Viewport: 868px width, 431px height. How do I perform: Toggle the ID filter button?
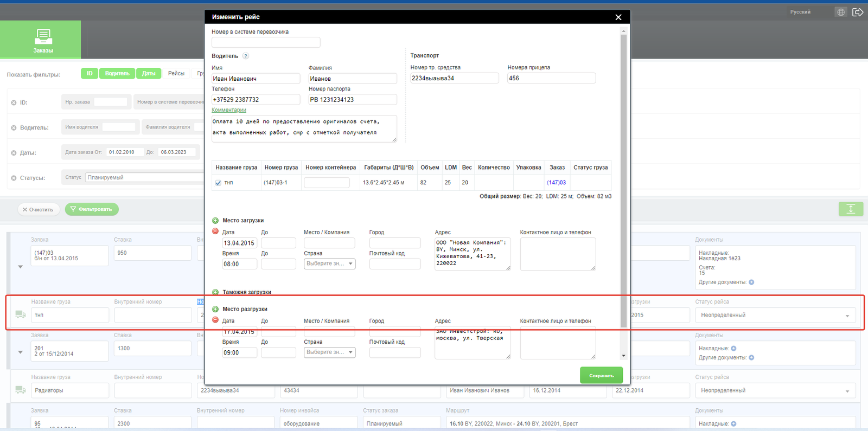(x=90, y=73)
